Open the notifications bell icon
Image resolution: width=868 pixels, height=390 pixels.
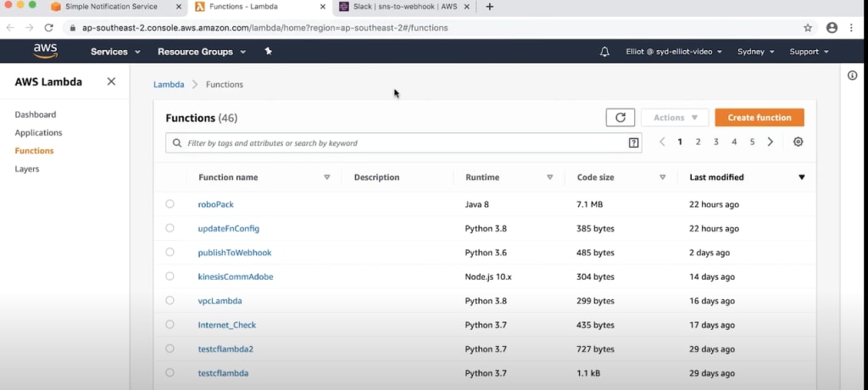pyautogui.click(x=604, y=52)
